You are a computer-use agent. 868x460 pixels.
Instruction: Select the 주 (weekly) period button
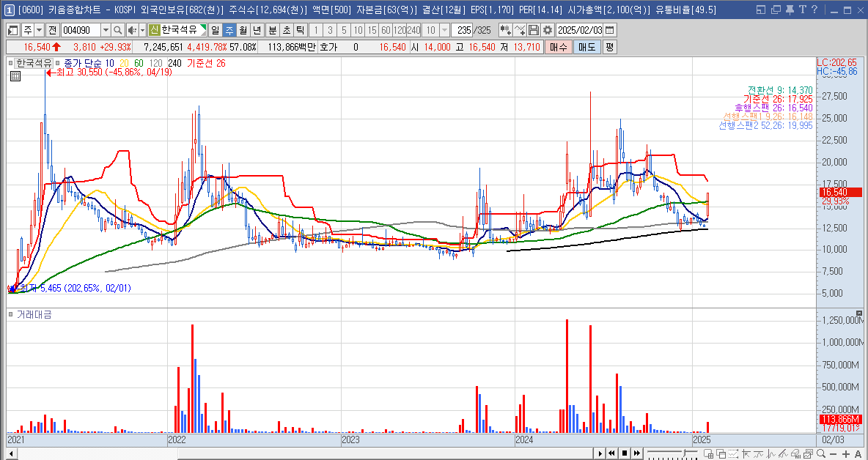229,30
